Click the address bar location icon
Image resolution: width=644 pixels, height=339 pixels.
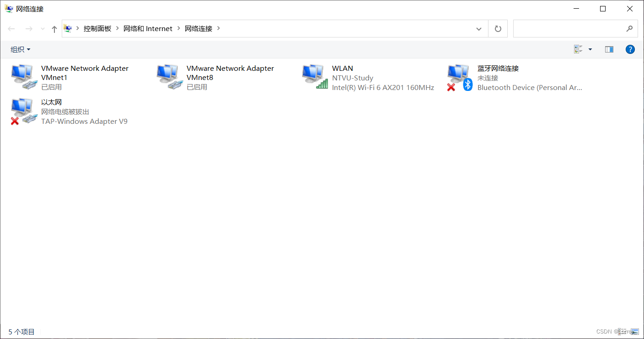click(x=68, y=28)
